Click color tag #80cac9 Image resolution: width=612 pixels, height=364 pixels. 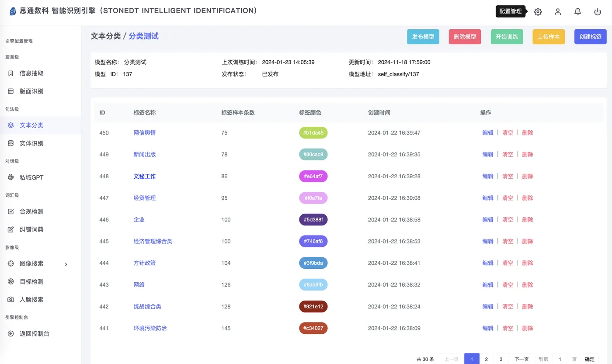(313, 154)
